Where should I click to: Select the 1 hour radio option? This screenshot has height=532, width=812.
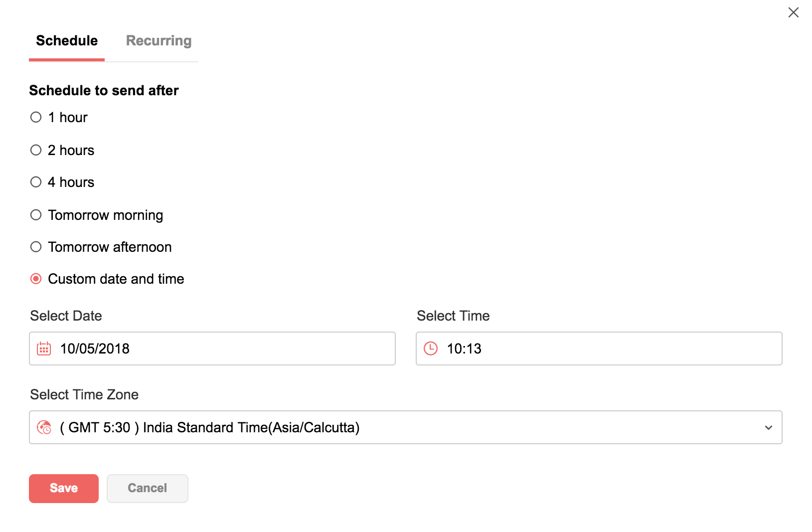point(36,117)
